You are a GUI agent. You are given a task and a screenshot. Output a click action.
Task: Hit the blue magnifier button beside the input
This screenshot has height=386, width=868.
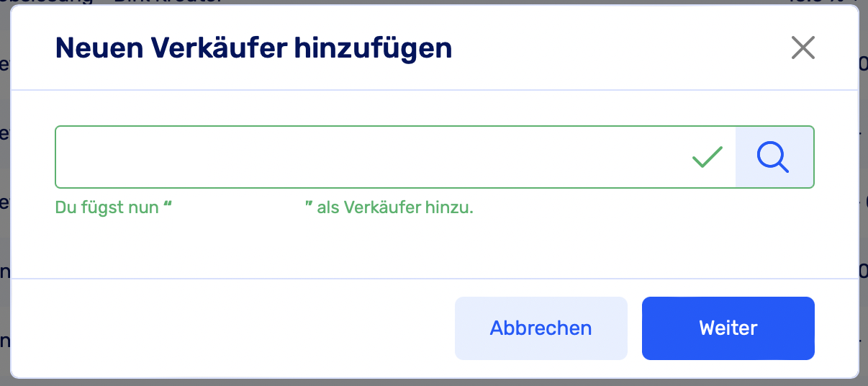pyautogui.click(x=774, y=157)
